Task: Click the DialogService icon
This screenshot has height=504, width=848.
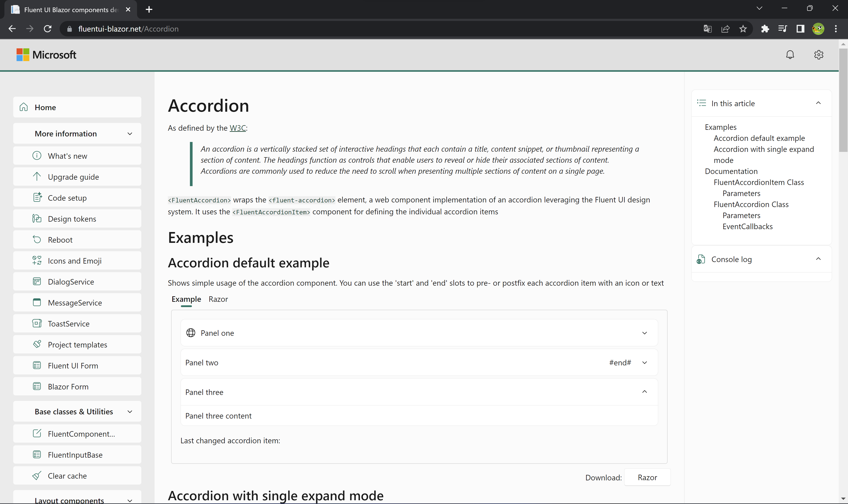Action: click(37, 281)
